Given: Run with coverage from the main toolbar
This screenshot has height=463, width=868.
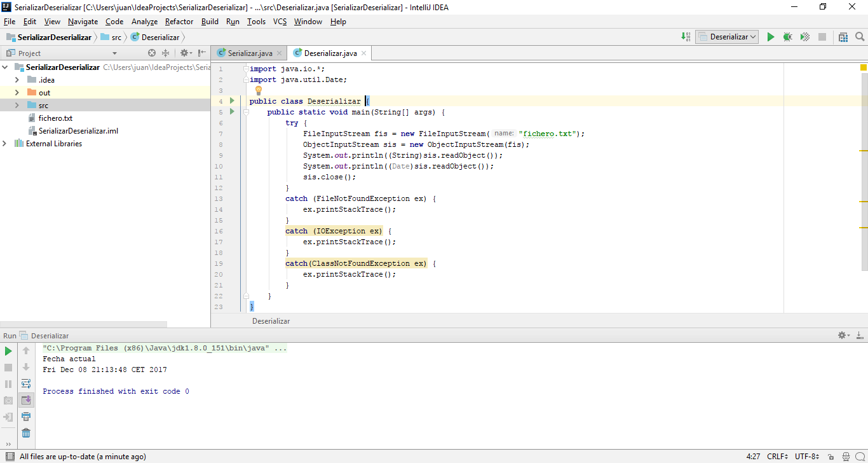Looking at the screenshot, I should pyautogui.click(x=804, y=37).
